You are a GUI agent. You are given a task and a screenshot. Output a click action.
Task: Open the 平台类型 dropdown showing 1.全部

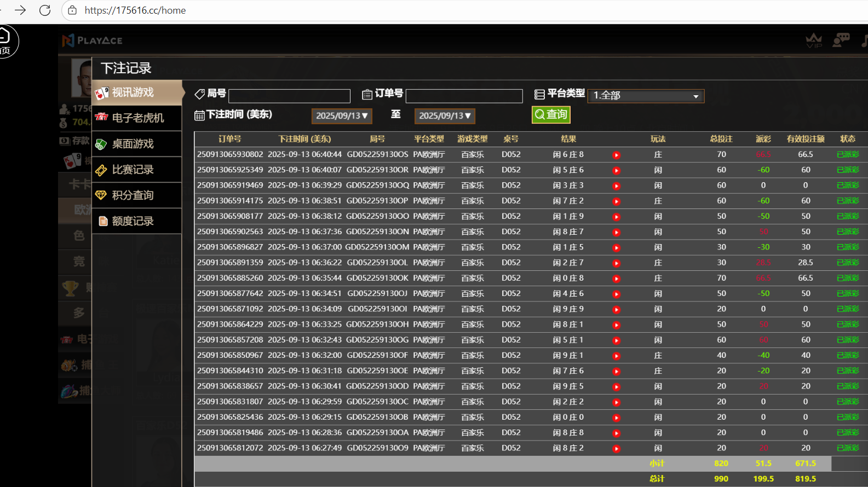tap(646, 96)
